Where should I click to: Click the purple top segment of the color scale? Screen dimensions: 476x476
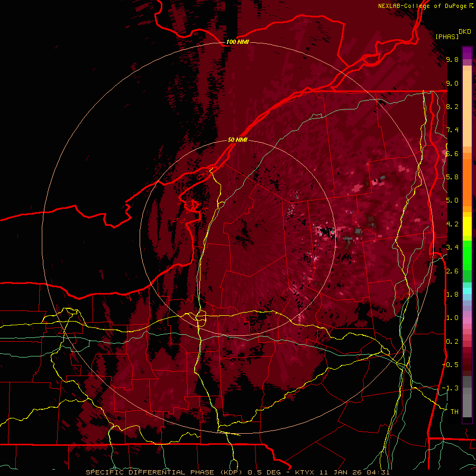467,53
